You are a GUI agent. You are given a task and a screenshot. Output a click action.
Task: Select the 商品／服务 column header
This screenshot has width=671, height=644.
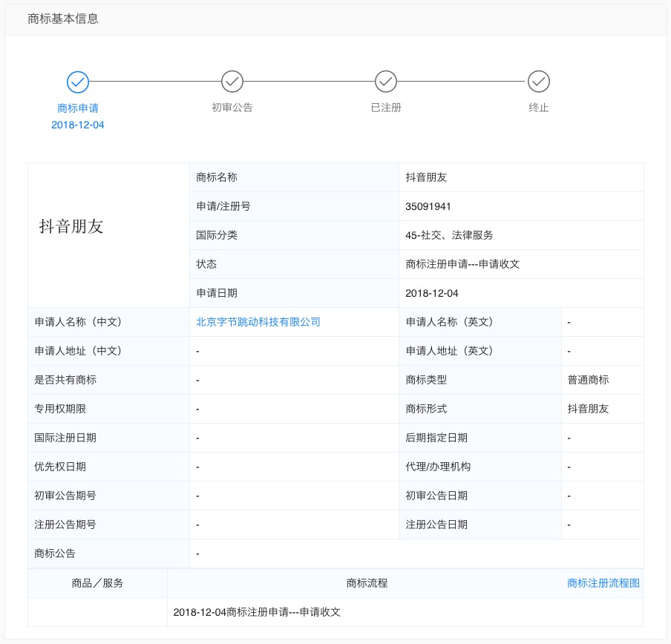coord(98,583)
